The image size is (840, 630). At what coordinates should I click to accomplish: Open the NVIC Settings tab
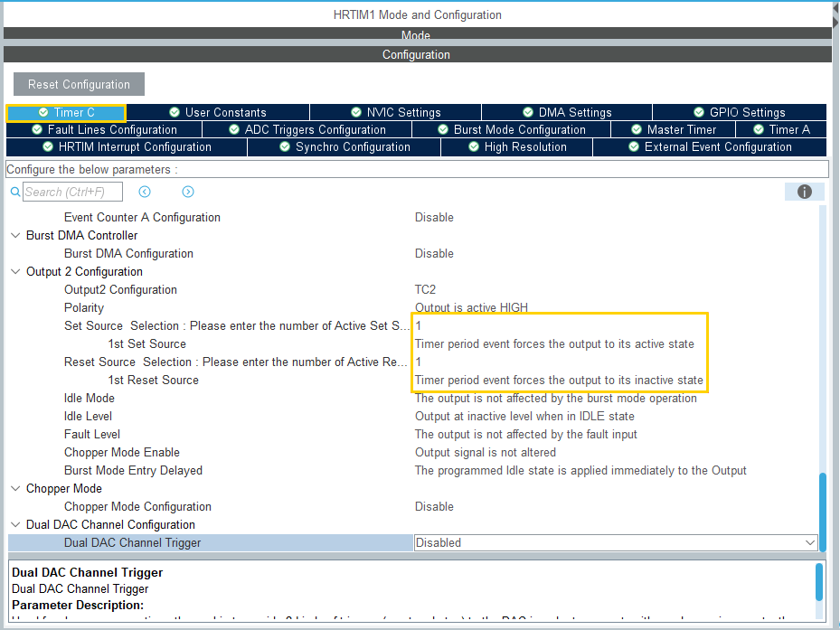(395, 112)
